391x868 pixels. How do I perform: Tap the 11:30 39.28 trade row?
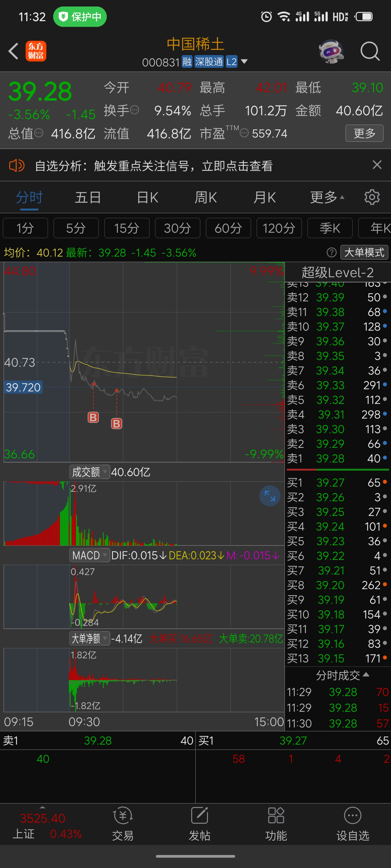tap(338, 723)
